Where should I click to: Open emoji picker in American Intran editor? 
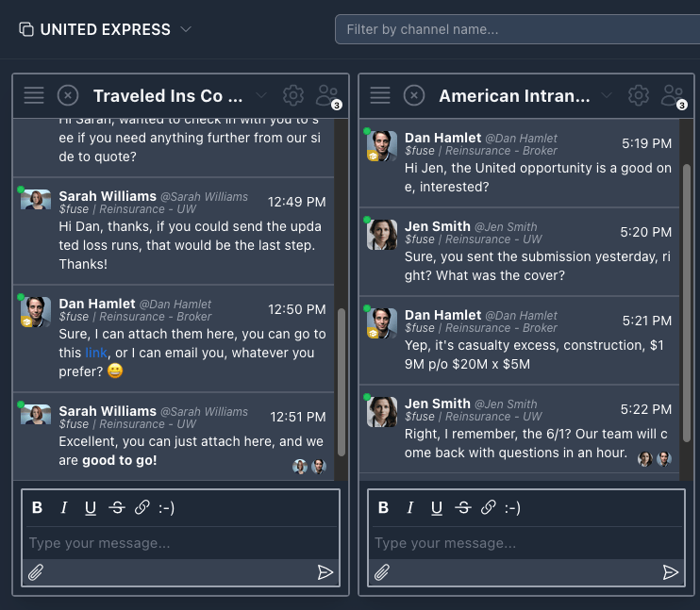click(512, 508)
